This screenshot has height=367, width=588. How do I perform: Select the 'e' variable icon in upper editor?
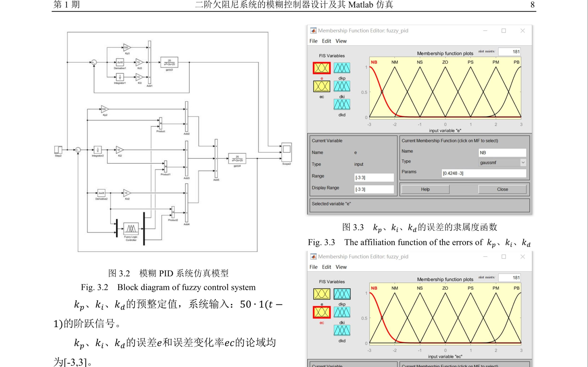click(321, 68)
